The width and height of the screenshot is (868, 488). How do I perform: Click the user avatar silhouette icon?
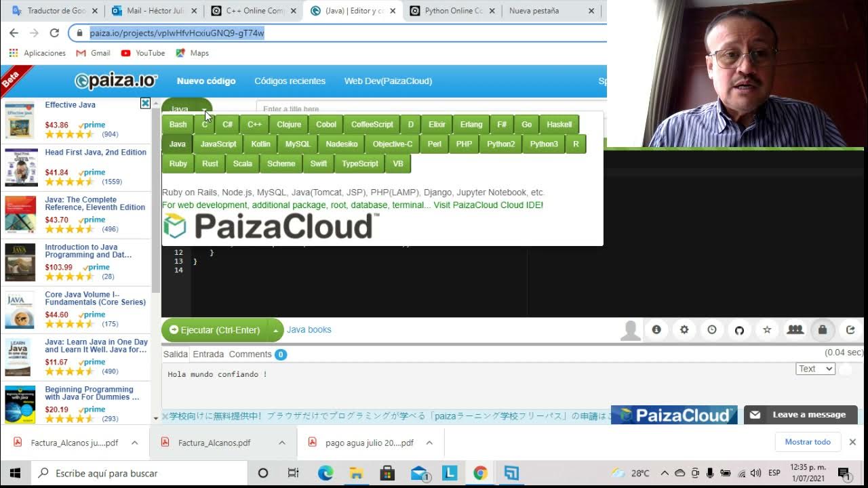coord(630,331)
